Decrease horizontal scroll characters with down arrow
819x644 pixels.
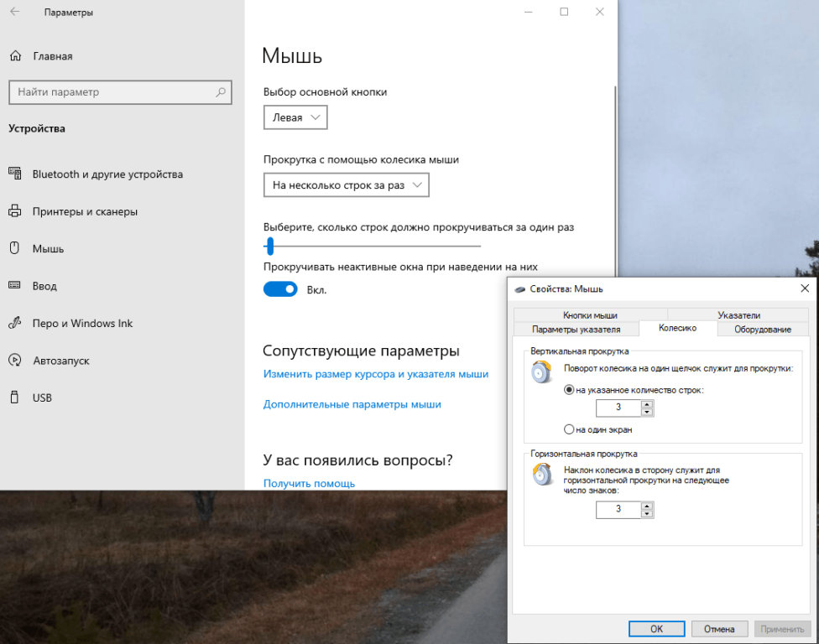point(647,513)
